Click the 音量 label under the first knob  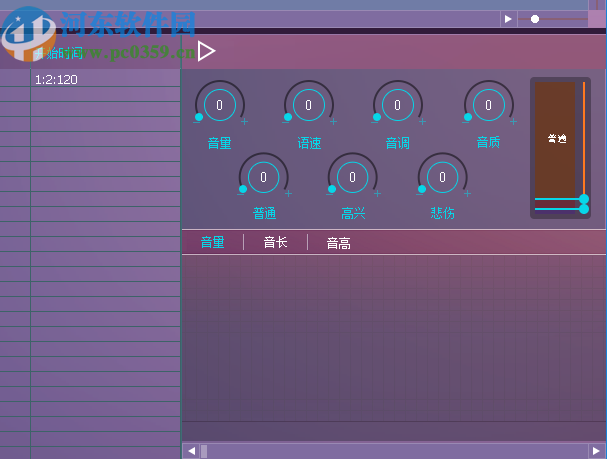(219, 143)
